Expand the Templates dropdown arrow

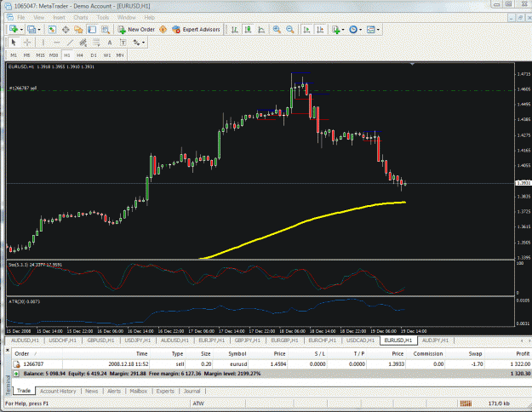378,30
